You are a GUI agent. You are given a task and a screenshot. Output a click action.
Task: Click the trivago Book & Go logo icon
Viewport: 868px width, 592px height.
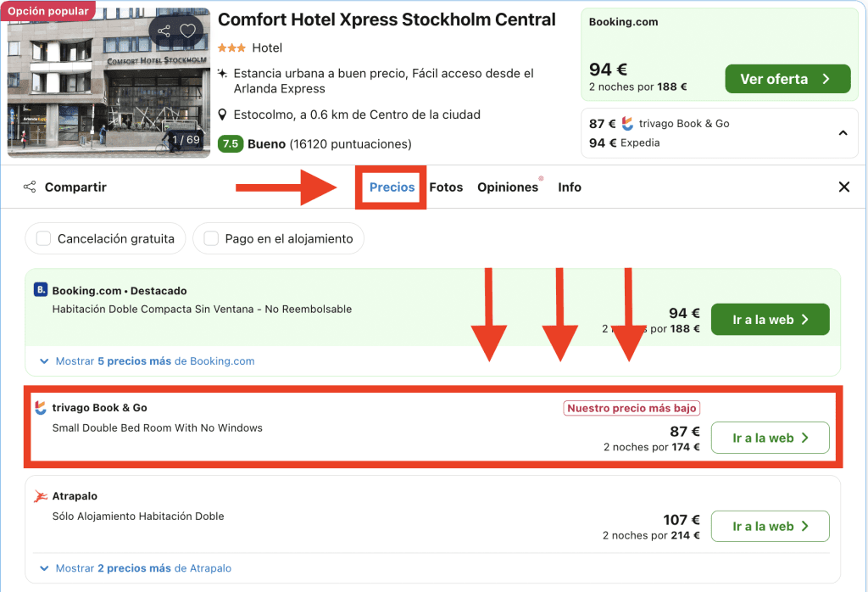[41, 408]
